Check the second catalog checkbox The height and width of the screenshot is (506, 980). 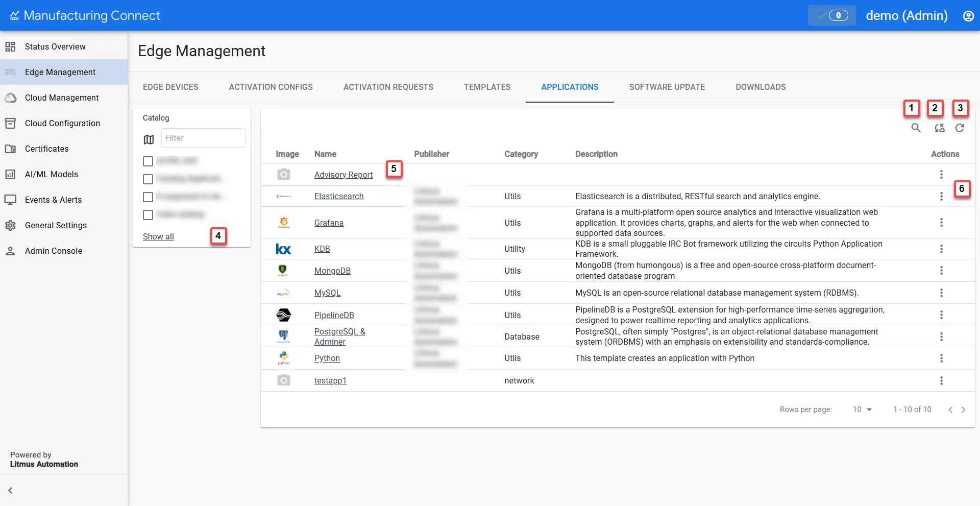coord(148,179)
